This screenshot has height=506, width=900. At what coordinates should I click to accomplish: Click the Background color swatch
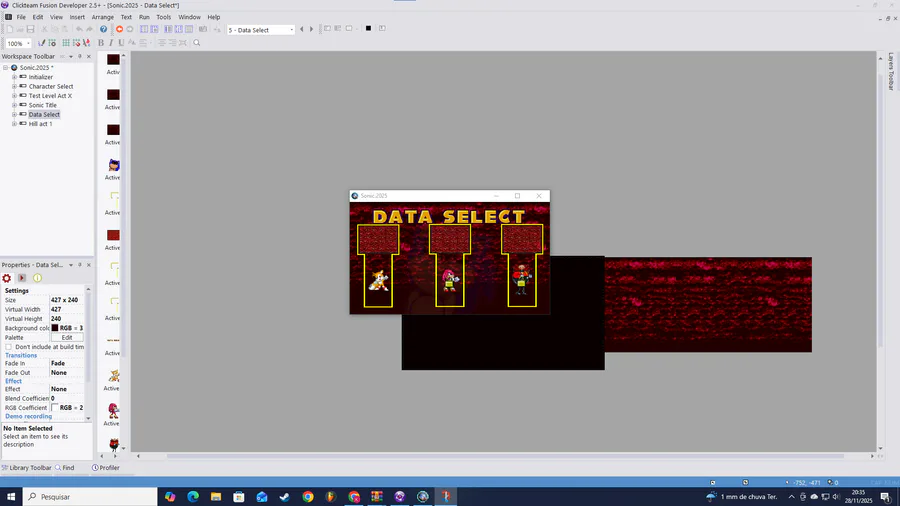click(55, 328)
